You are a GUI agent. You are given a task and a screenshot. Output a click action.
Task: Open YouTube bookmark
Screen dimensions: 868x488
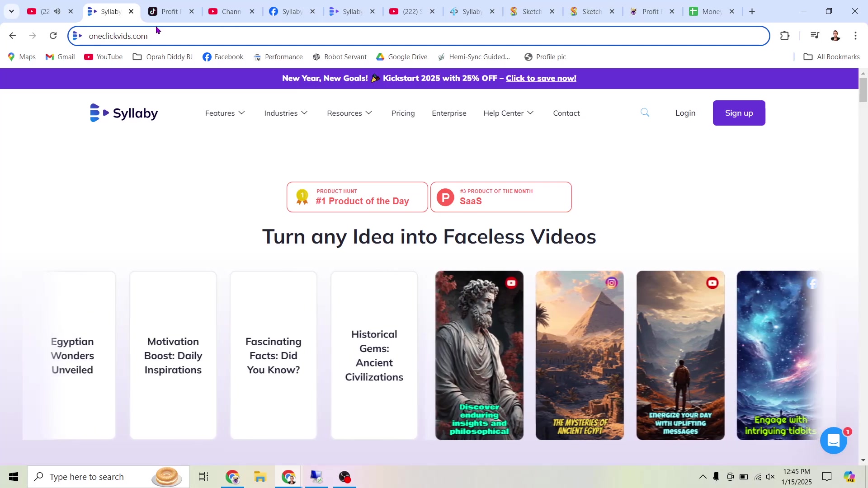(x=104, y=57)
